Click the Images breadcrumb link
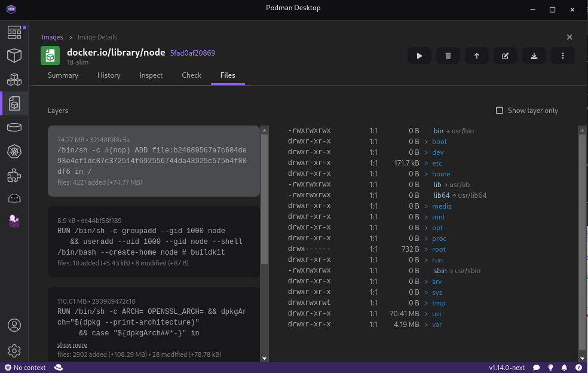Screen dimensions: 588x373 point(52,36)
